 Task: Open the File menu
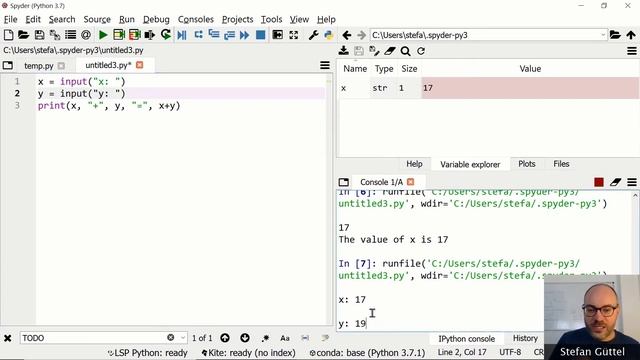pyautogui.click(x=11, y=19)
